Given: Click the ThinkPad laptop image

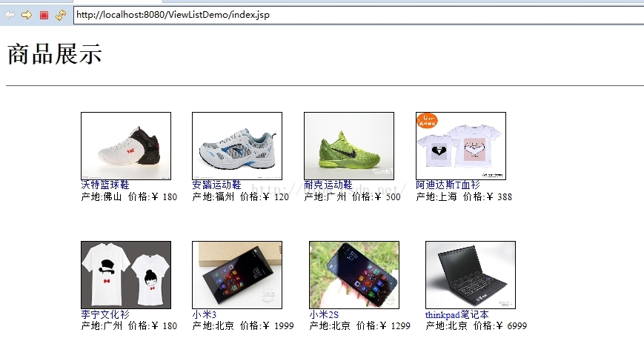Looking at the screenshot, I should (471, 275).
